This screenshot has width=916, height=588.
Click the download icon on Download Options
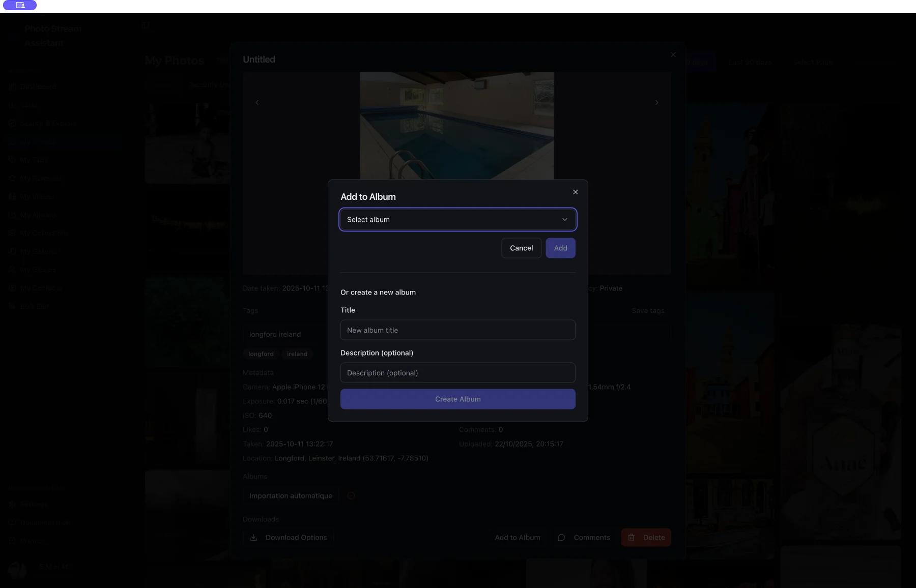pos(253,538)
